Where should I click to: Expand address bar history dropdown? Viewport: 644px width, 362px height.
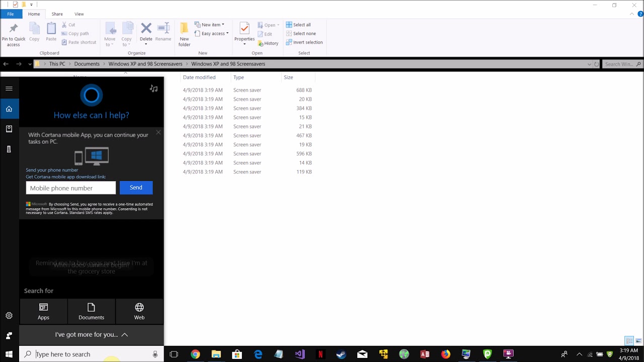[589, 64]
